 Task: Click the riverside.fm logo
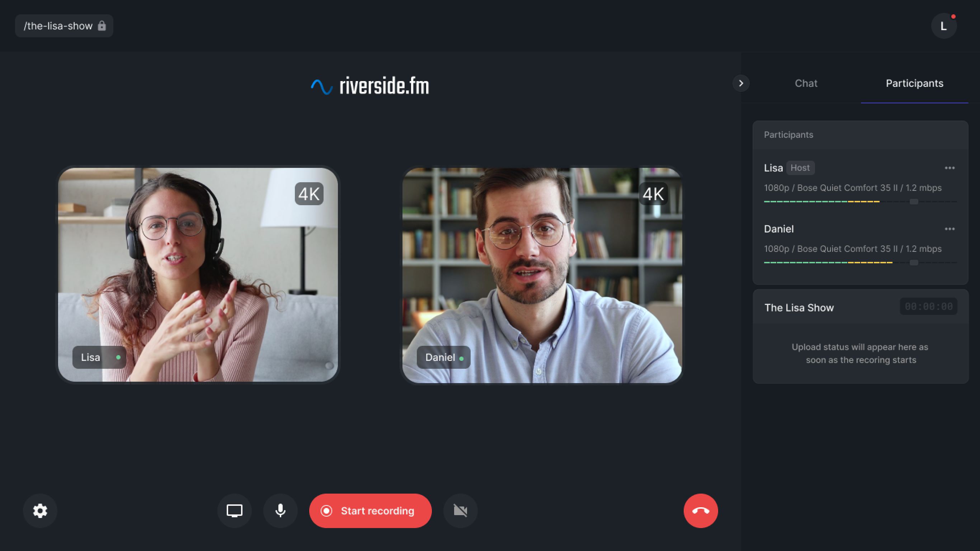click(x=370, y=86)
